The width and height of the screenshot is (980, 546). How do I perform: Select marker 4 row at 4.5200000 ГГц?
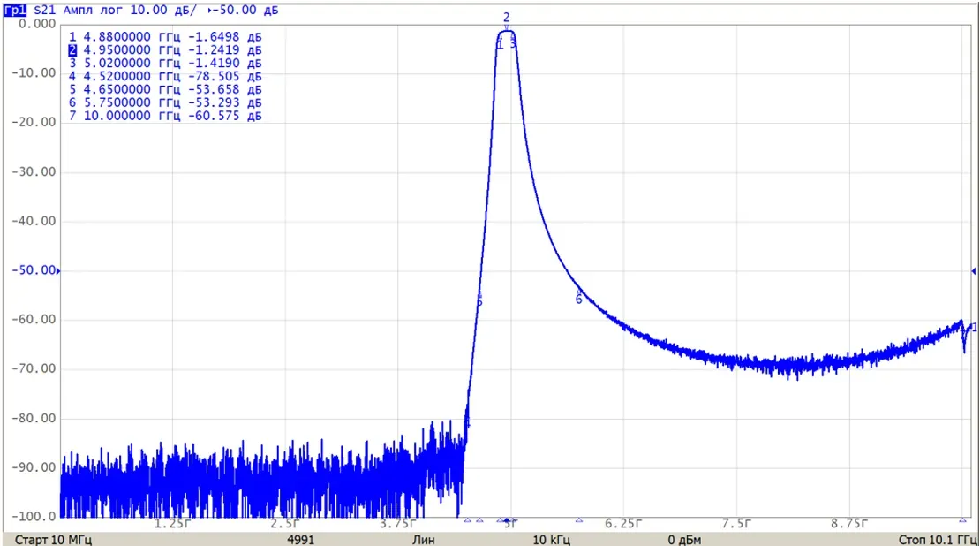pos(165,76)
